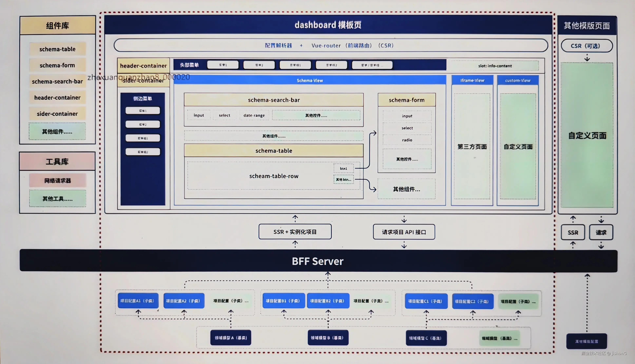Open the select control in schema-search-bar
This screenshot has height=364, width=635.
coord(224,115)
